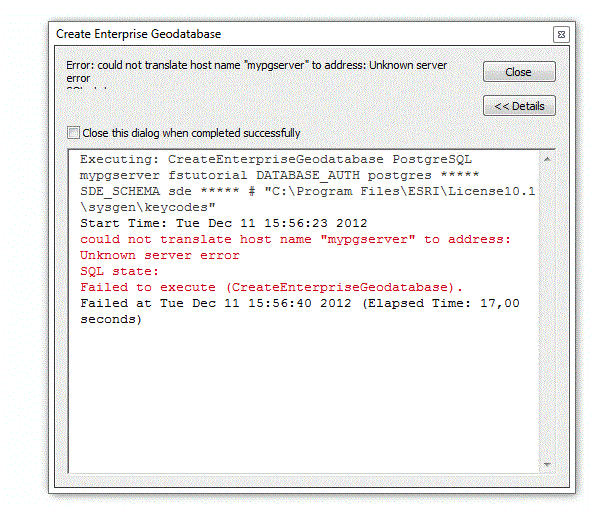
Task: Click the 'Create Enterprise Geodatabase' title text
Action: click(x=138, y=34)
